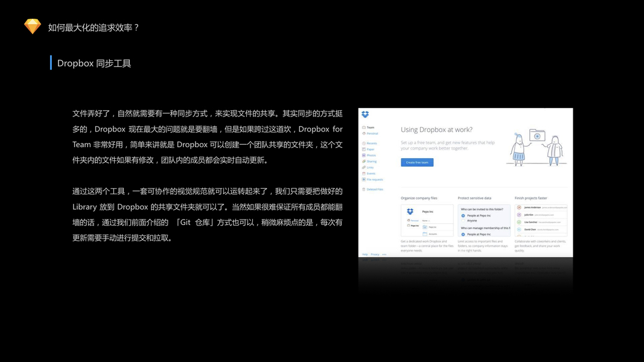This screenshot has height=362, width=644.
Task: Click Julie Kim's avatar icon
Action: tap(519, 215)
